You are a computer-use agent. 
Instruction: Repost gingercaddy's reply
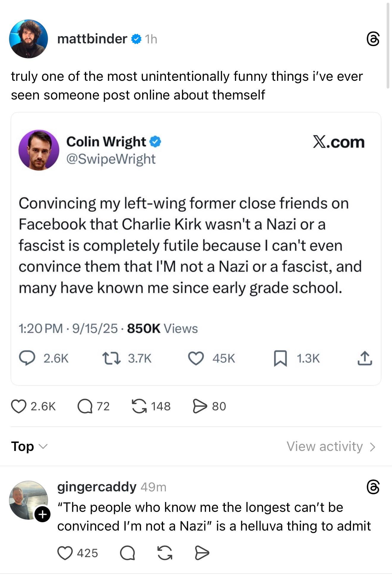coord(165,553)
